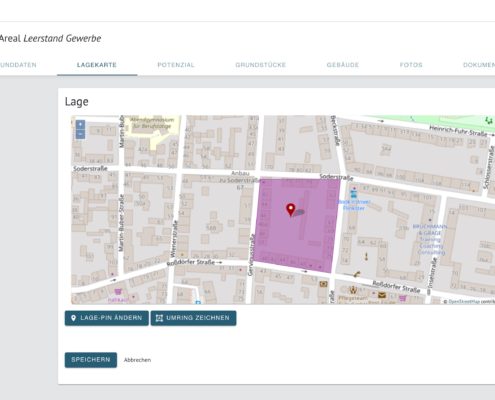Open the Gebäude tab
Viewport: 495px width, 400px height.
pos(343,65)
